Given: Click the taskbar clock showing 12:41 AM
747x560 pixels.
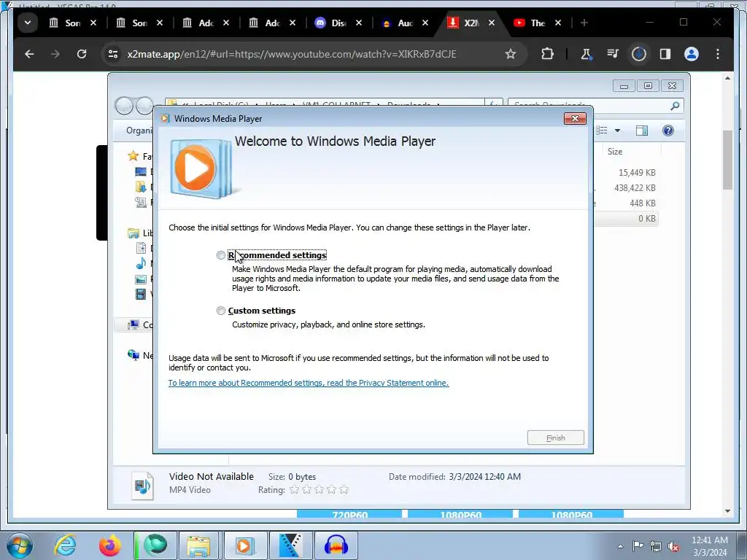Looking at the screenshot, I should pos(710,546).
